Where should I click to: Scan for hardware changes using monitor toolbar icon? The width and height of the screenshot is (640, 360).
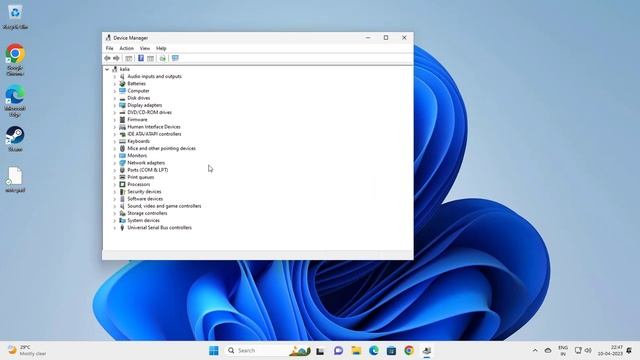click(x=175, y=58)
